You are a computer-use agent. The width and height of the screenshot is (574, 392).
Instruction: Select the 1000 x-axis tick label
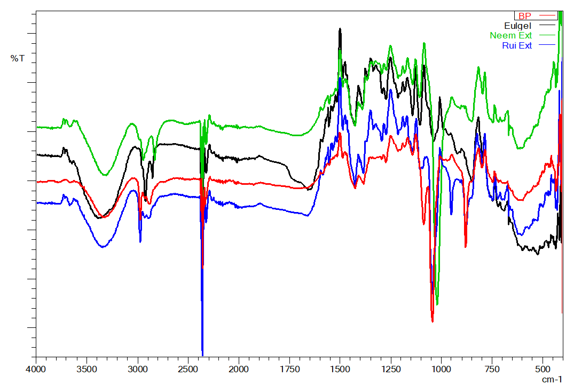point(441,369)
